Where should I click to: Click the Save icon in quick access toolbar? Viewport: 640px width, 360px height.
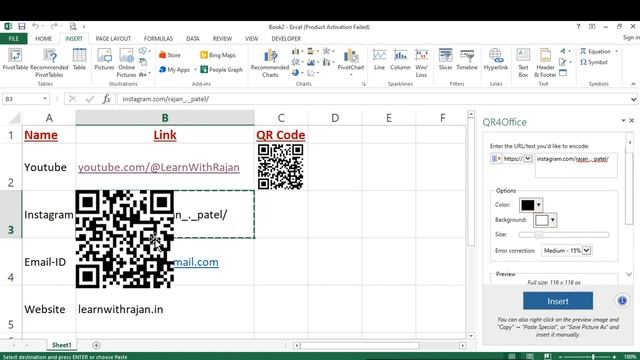click(x=22, y=27)
